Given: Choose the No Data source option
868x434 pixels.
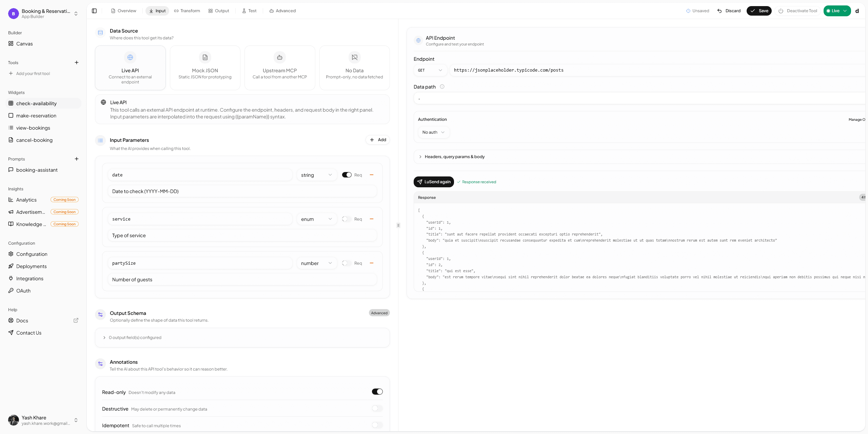Looking at the screenshot, I should coord(354,68).
